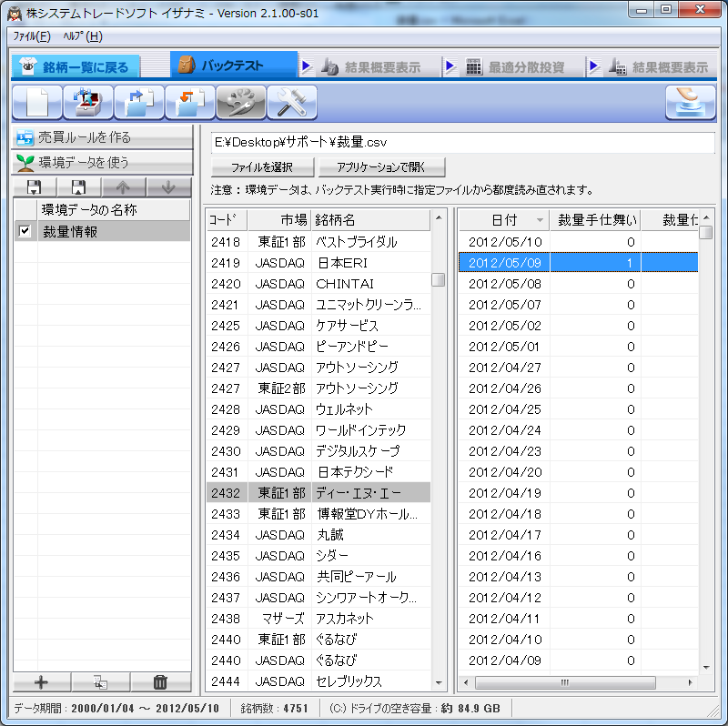Select stock row 2425 ケアサービス
The width and height of the screenshot is (728, 726).
tap(318, 326)
